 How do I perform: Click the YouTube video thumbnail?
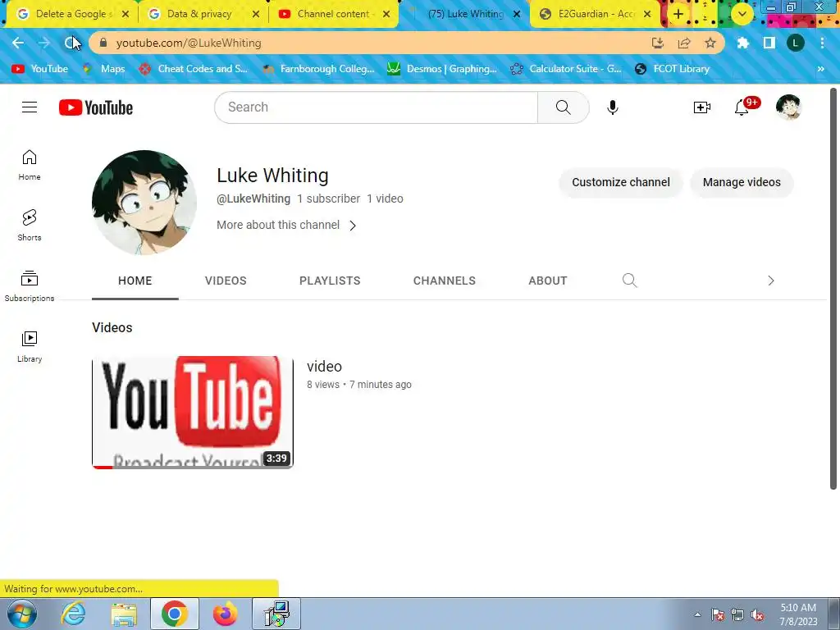193,412
